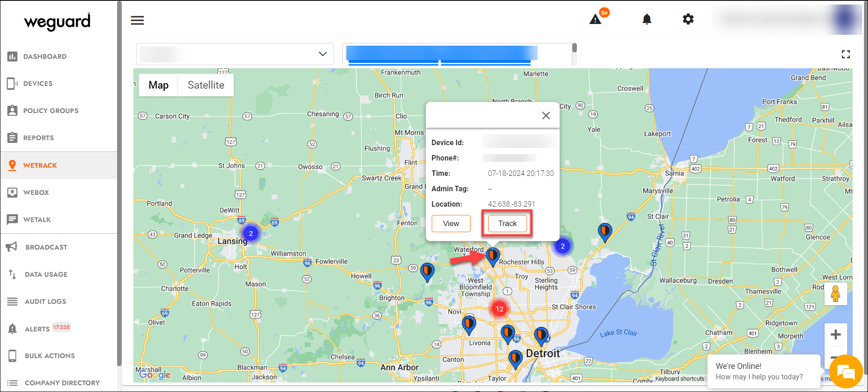Click the Lansing cluster marker labeled 2
The width and height of the screenshot is (868, 392).
point(251,234)
